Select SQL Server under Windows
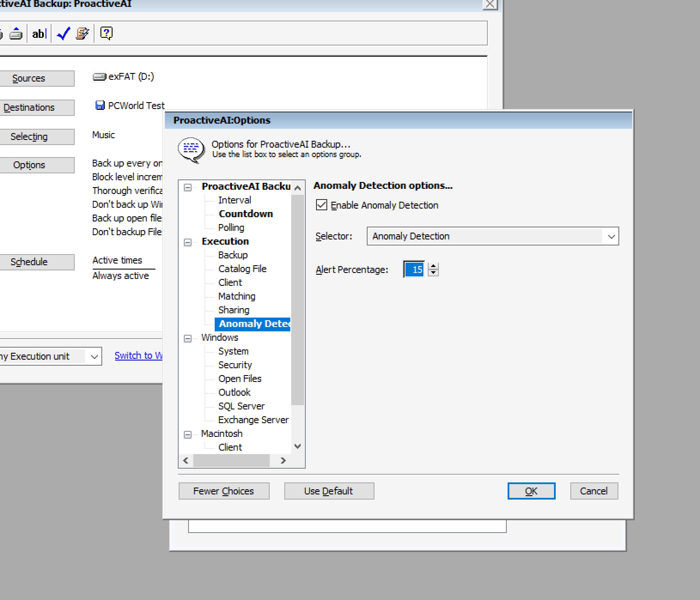 241,406
